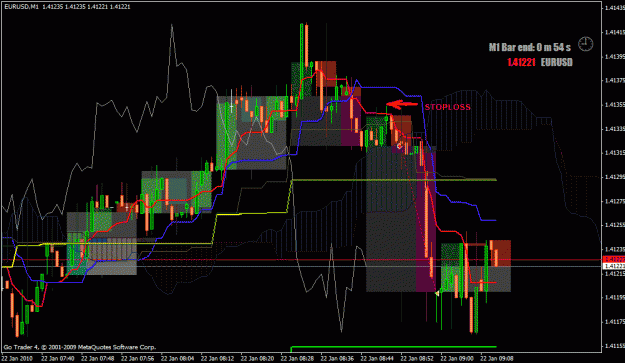Click the clock icon beside the bar timer

[586, 44]
